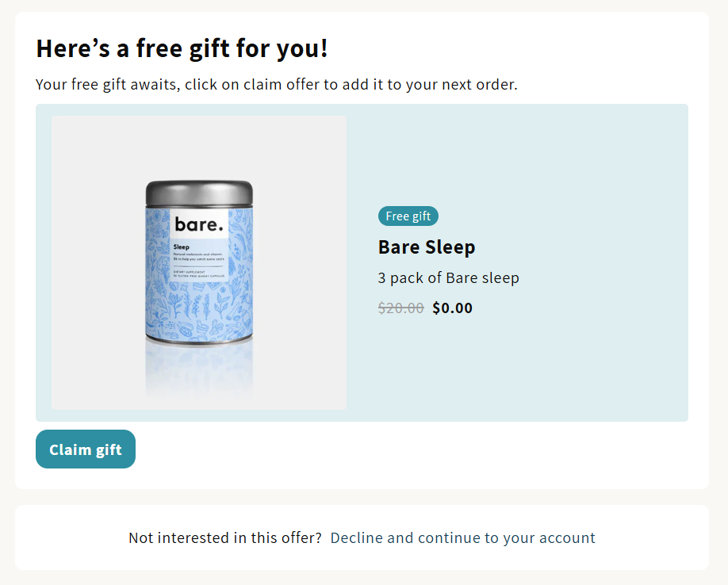728x585 pixels.
Task: Decline and continue to your account
Action: [462, 538]
